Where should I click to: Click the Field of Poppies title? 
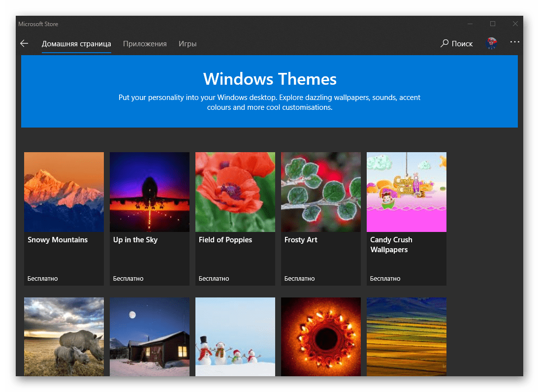point(225,240)
